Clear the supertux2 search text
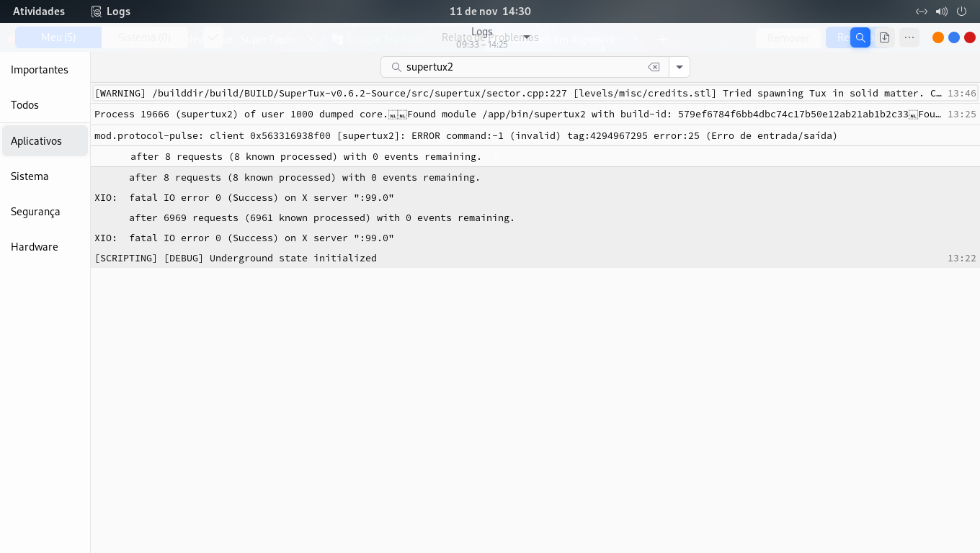This screenshot has height=553, width=980. coord(654,67)
